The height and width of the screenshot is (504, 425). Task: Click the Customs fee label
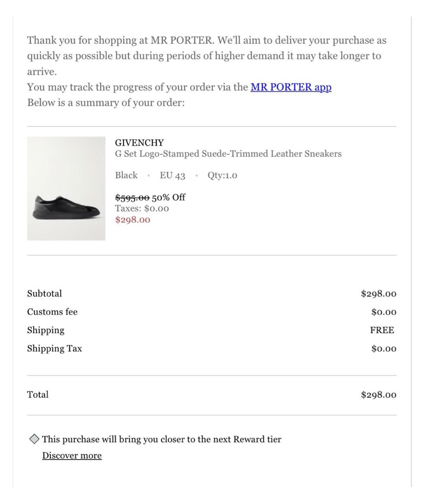[x=52, y=312]
